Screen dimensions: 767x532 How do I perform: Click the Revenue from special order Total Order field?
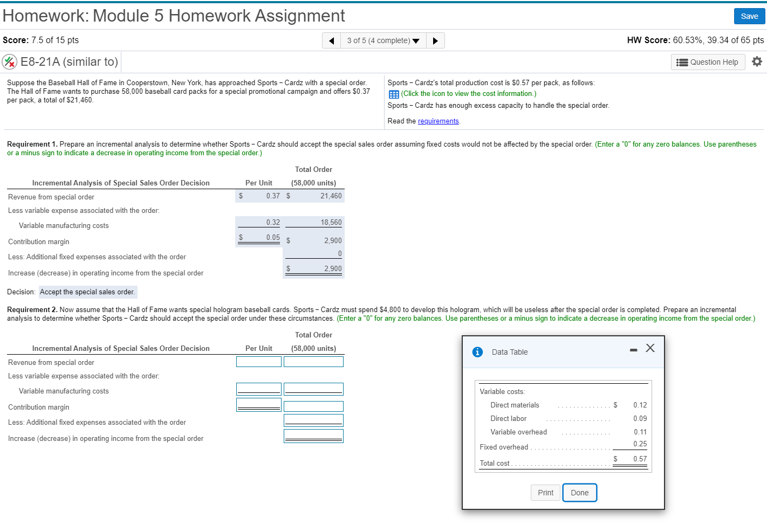313,362
